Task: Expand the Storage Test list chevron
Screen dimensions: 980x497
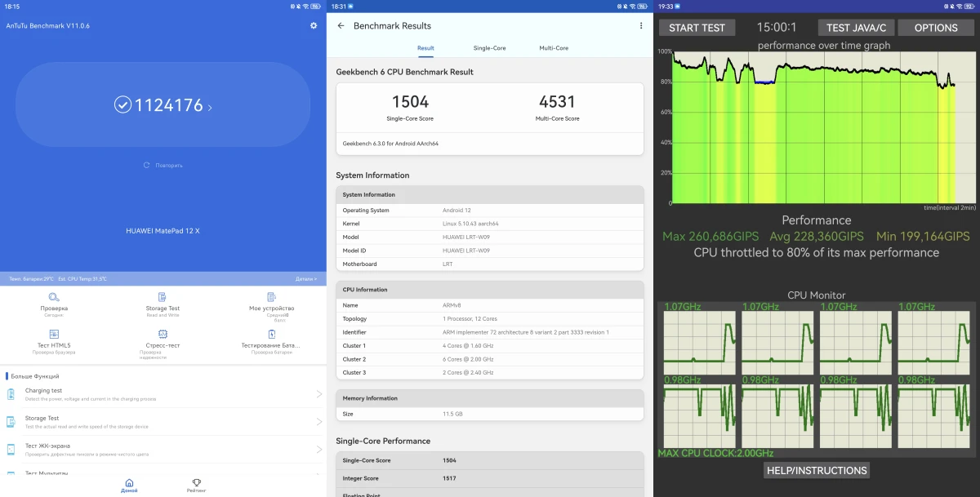Action: (x=318, y=422)
